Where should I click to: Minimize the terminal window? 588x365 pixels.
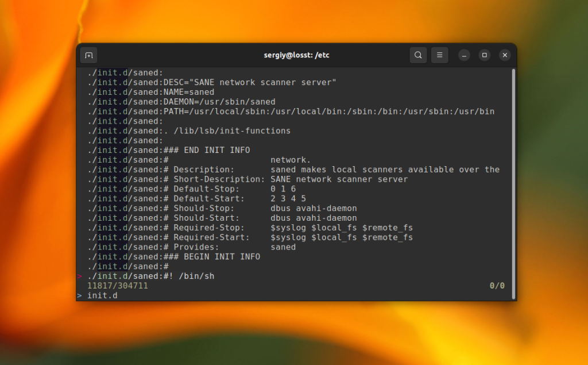464,55
